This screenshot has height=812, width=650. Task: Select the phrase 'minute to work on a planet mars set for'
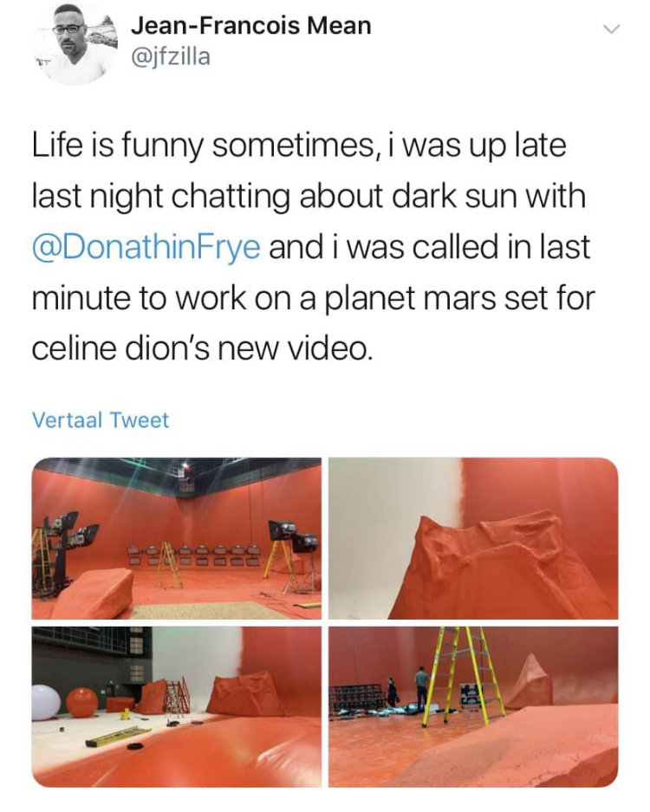314,298
